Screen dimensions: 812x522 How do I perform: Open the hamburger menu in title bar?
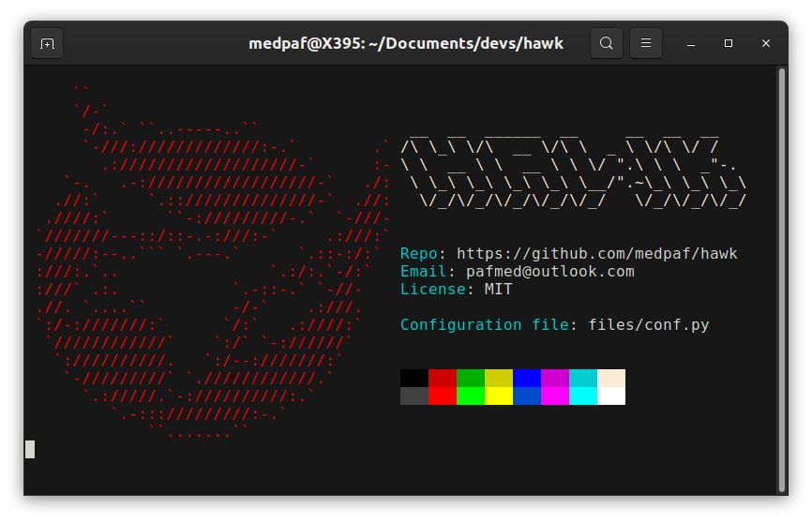click(x=645, y=43)
